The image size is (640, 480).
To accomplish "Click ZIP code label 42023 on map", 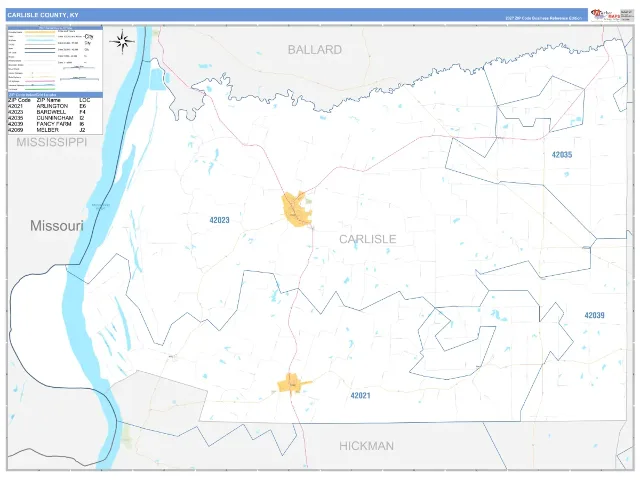I will coord(219,220).
